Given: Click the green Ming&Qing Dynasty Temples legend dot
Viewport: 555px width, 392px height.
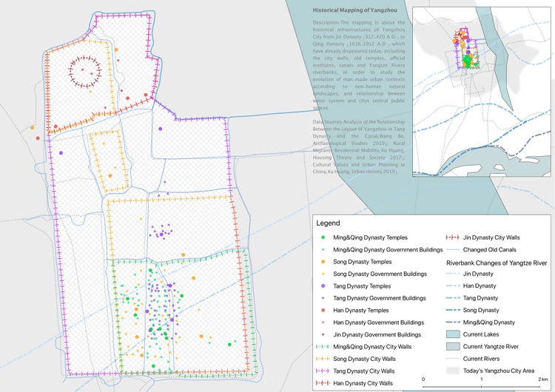Looking at the screenshot, I should pos(324,237).
